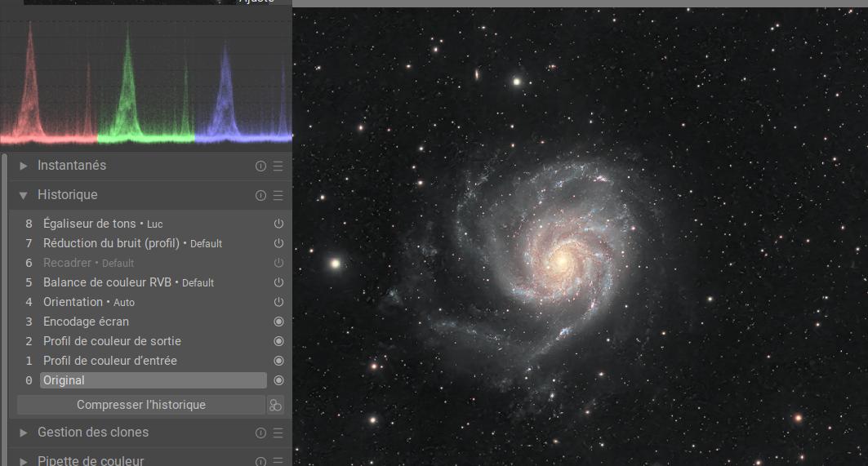Click the left panel scrollbar

4,310
